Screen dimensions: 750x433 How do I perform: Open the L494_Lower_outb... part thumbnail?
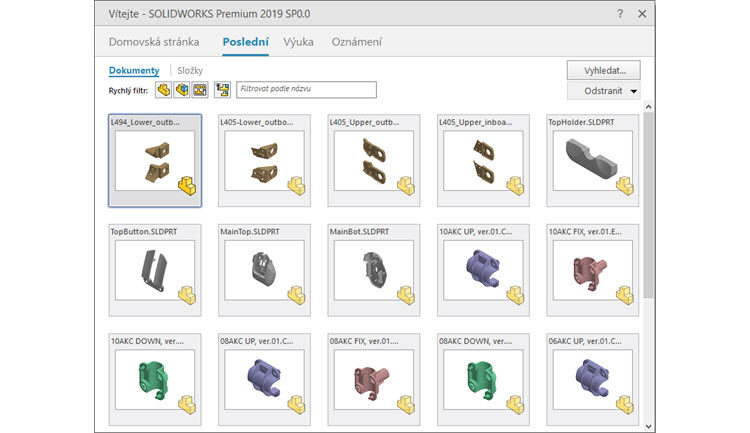point(155,161)
